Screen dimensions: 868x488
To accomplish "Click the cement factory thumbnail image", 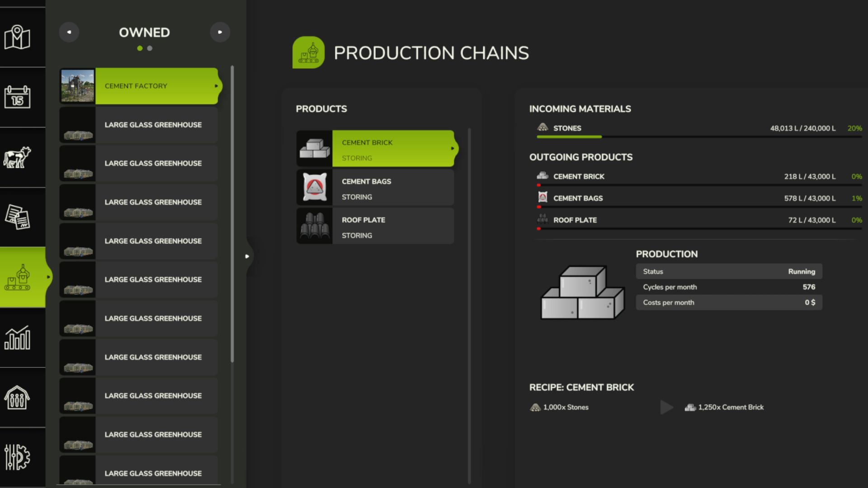I will (78, 86).
